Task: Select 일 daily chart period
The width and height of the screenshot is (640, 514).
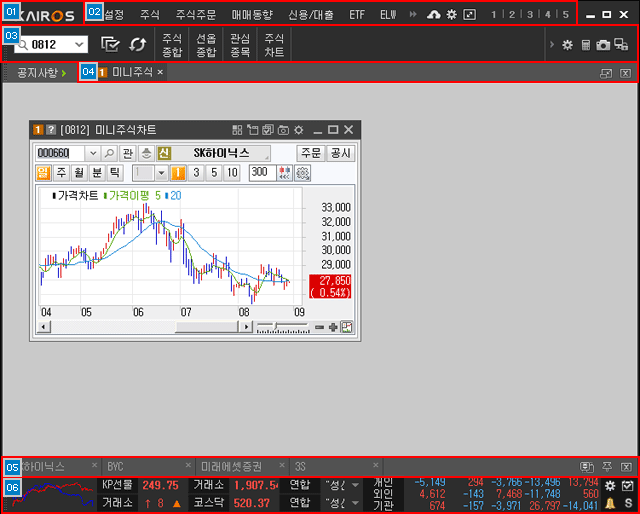Action: 43,173
